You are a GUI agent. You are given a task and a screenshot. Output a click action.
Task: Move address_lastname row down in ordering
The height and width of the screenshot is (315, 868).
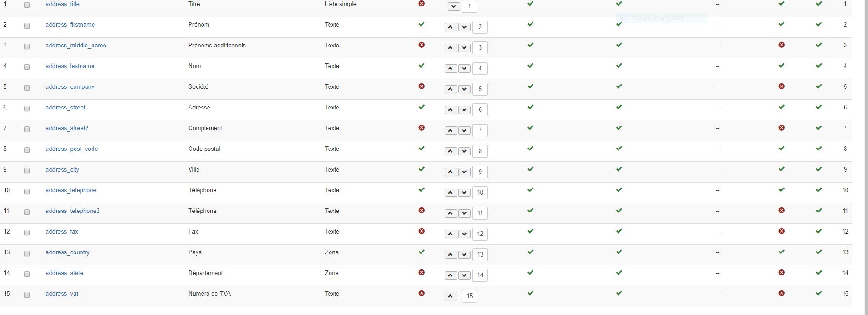point(464,69)
